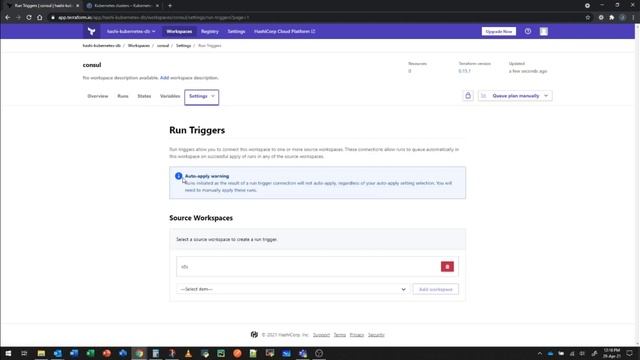Open the Select item source workspace dropdown

point(293,289)
